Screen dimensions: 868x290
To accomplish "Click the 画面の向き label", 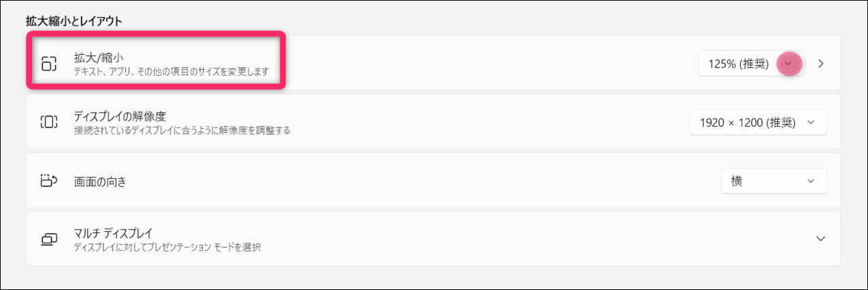I will coord(100,182).
